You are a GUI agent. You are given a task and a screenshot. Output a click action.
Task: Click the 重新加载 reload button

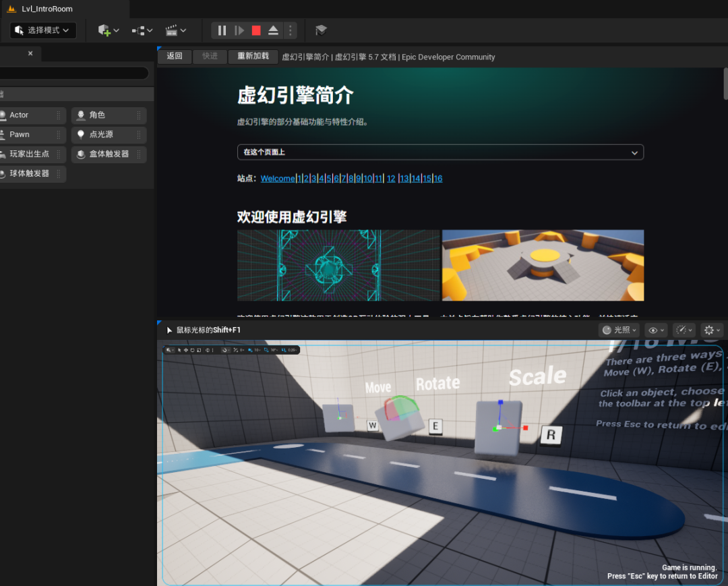253,57
